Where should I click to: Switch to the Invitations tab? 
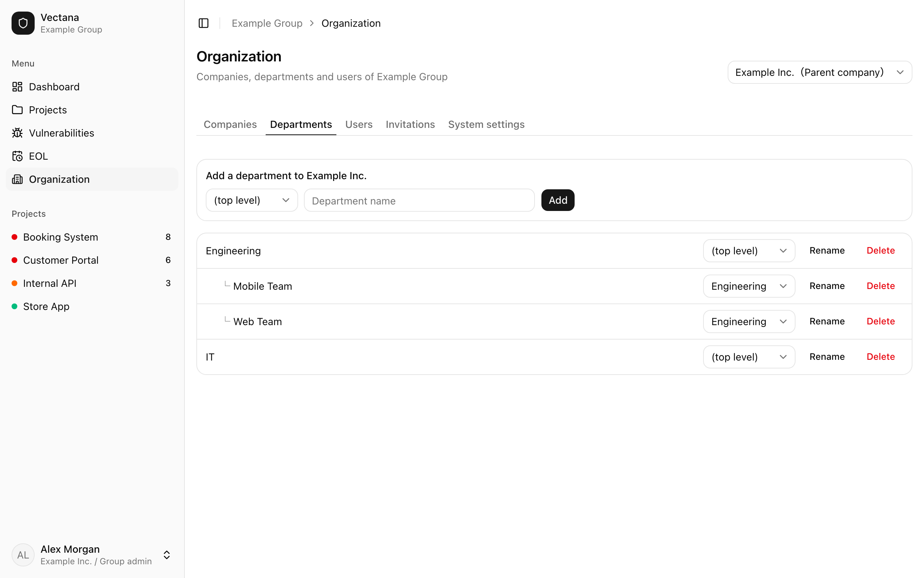tap(410, 124)
